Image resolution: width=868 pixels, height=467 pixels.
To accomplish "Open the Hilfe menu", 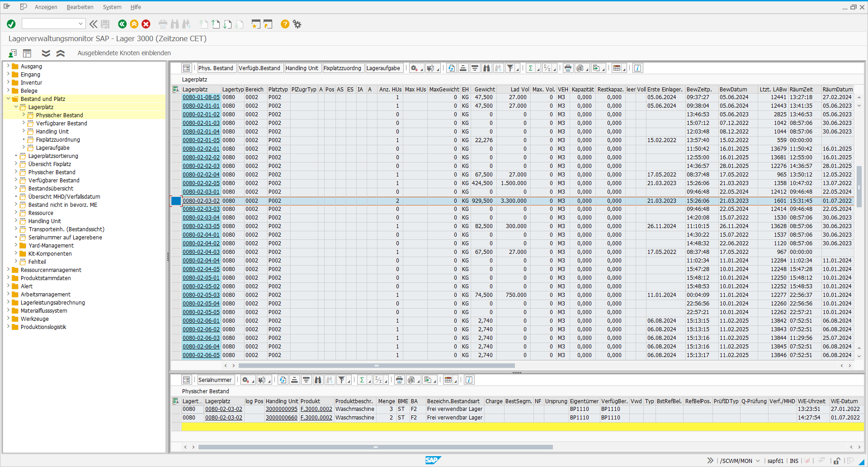I will 136,7.
